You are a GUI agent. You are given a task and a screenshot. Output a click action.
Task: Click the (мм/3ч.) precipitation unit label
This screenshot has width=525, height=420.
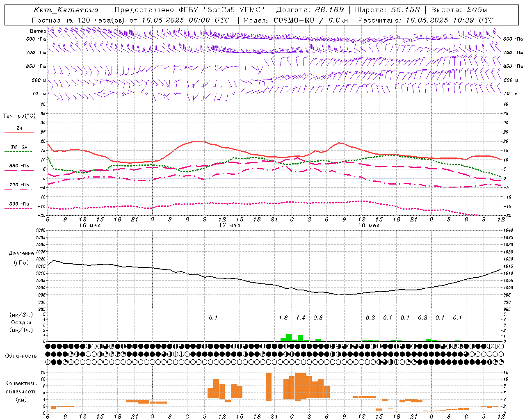21,315
